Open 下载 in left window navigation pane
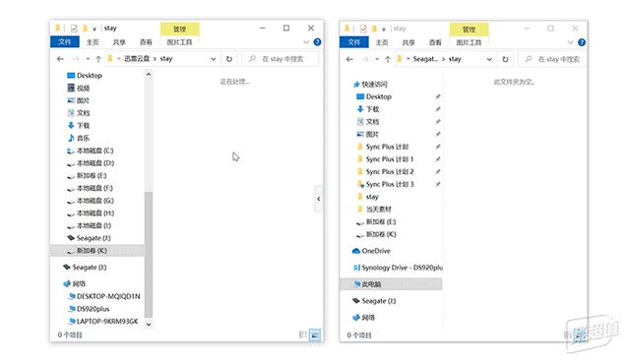The height and width of the screenshot is (364, 630). [79, 125]
